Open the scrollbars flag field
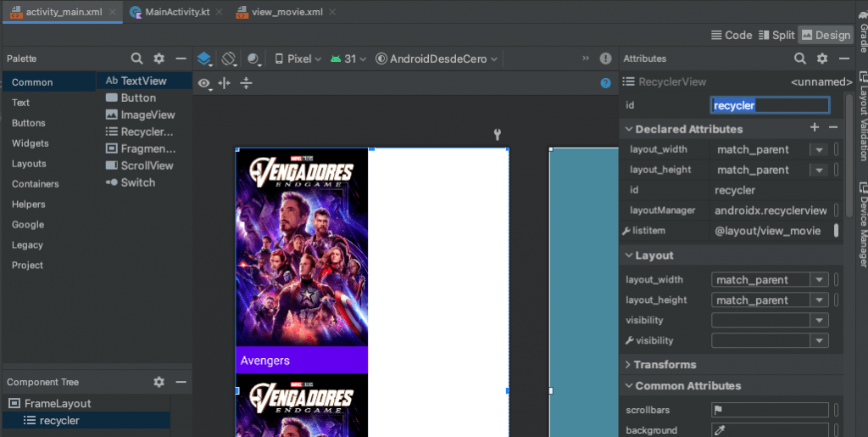 coord(770,410)
